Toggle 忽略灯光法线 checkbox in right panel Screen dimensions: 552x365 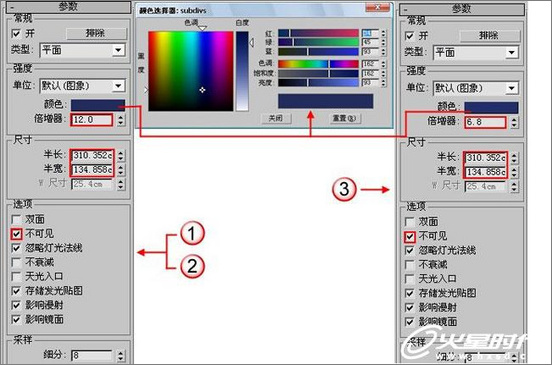409,251
